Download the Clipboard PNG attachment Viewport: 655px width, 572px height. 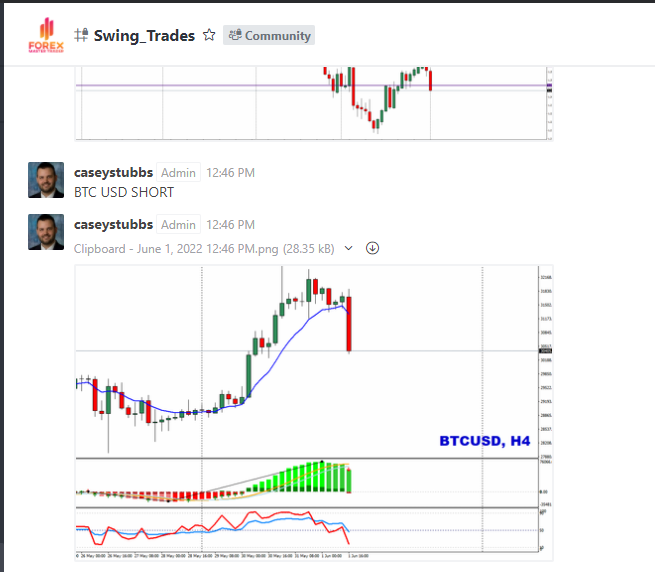click(x=372, y=248)
